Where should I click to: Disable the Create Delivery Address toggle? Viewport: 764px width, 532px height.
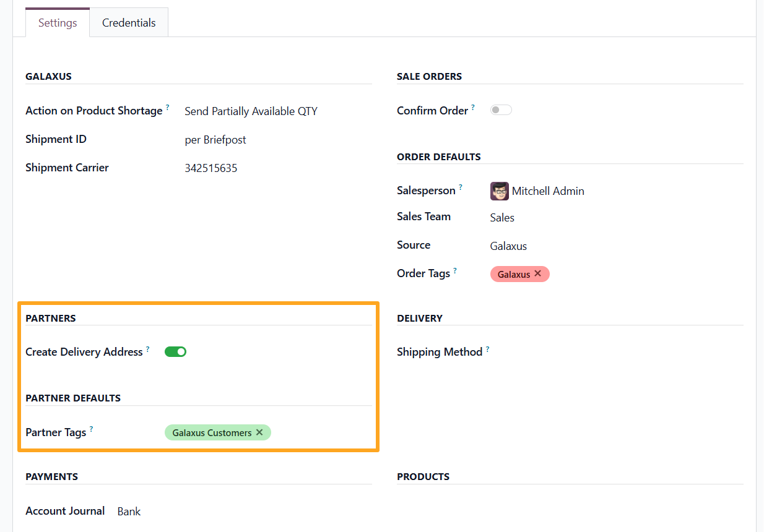[x=175, y=351]
